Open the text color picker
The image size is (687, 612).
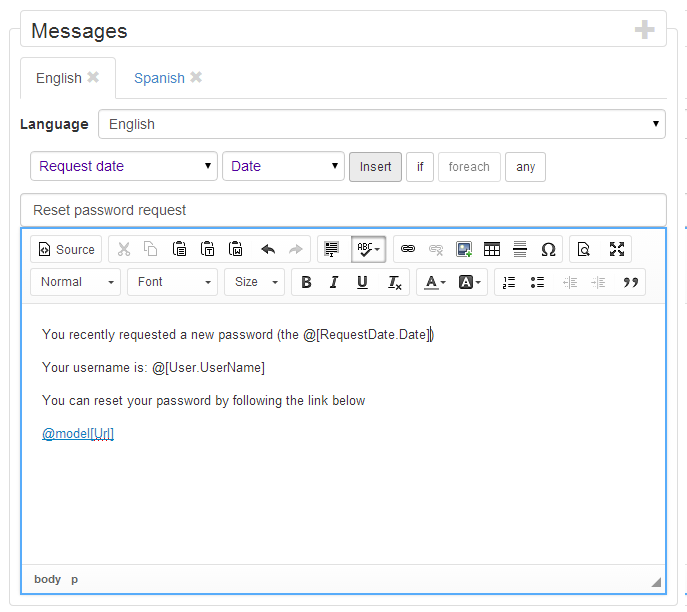tap(434, 283)
